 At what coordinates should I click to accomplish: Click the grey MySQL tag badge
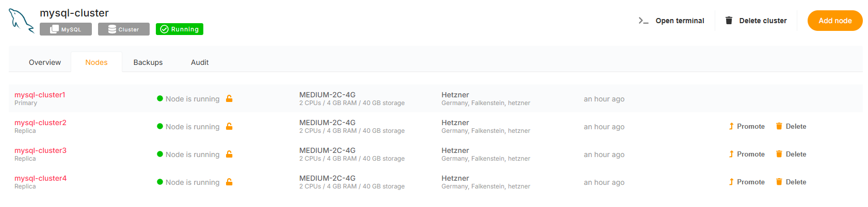(x=66, y=29)
